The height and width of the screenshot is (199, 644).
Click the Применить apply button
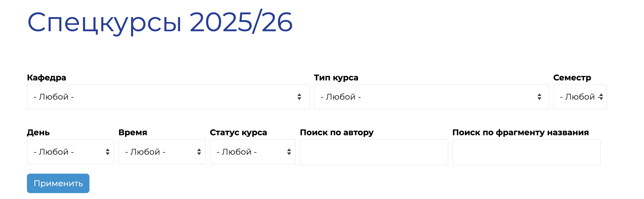tap(58, 183)
